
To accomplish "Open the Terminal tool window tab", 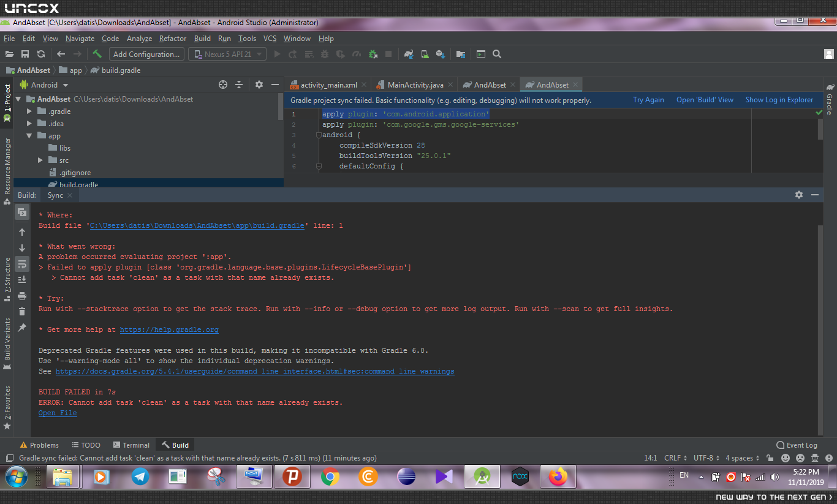I will pyautogui.click(x=131, y=445).
